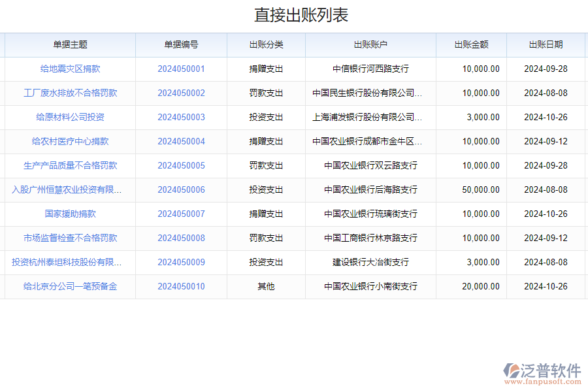Open document number 2024050008
588x392 pixels.
click(181, 238)
